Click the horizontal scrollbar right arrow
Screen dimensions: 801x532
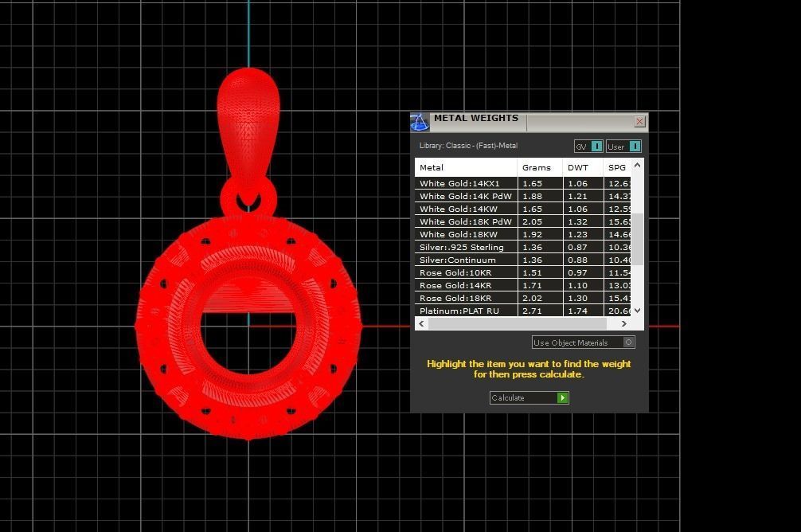click(623, 323)
